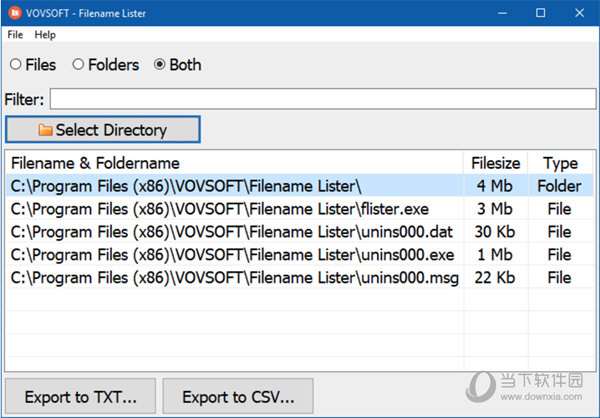Click the 1 Mb filesize cell
Screen dimensions: 600x418
(x=495, y=255)
